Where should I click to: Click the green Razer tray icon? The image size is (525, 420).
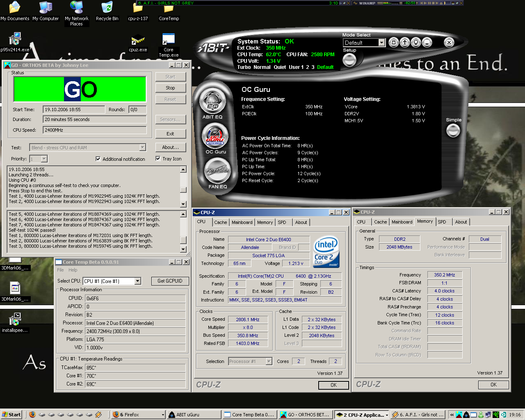click(496, 415)
